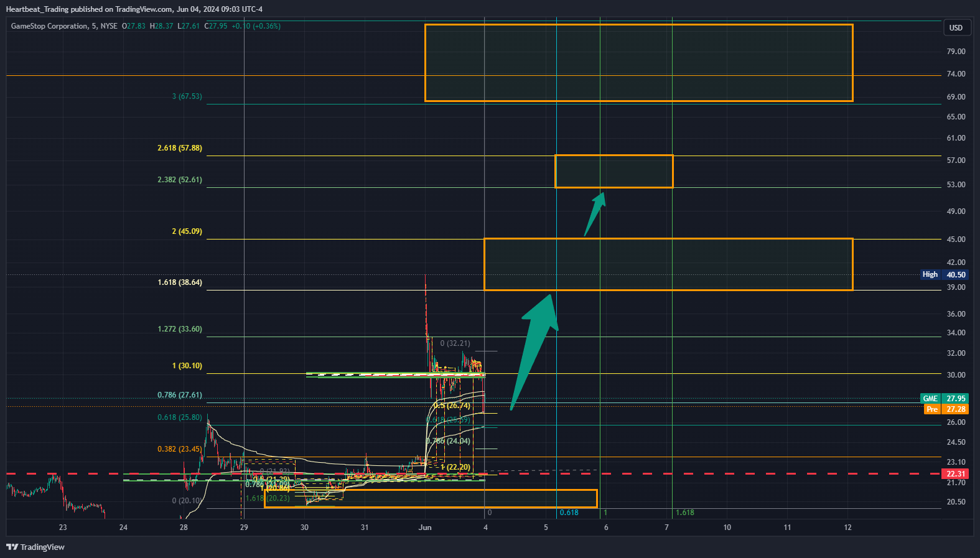Select Fibonacci label 2.618 (57.88)

180,148
